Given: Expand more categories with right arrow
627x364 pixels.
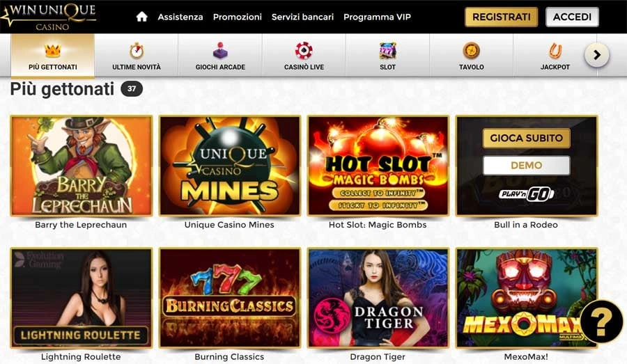Looking at the screenshot, I should (x=596, y=55).
